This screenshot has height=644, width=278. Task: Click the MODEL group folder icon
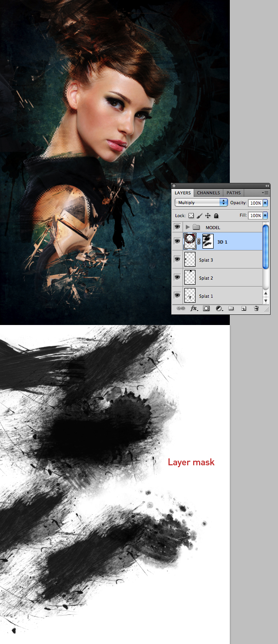(196, 227)
